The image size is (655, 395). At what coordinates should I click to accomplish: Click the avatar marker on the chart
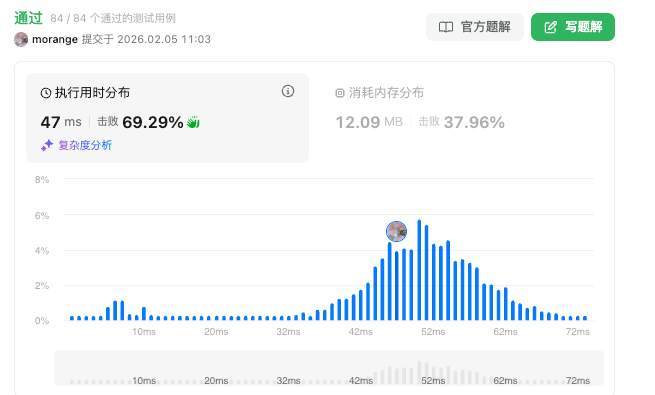pos(396,231)
